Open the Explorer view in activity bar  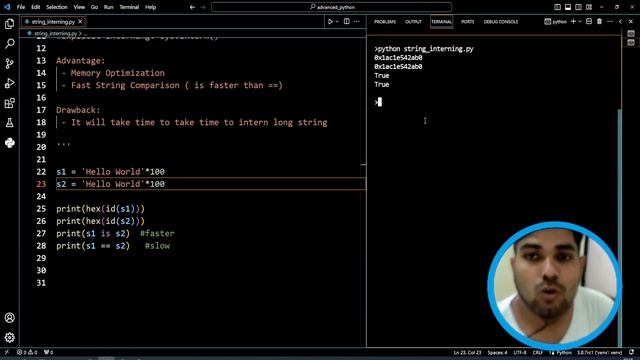click(9, 24)
